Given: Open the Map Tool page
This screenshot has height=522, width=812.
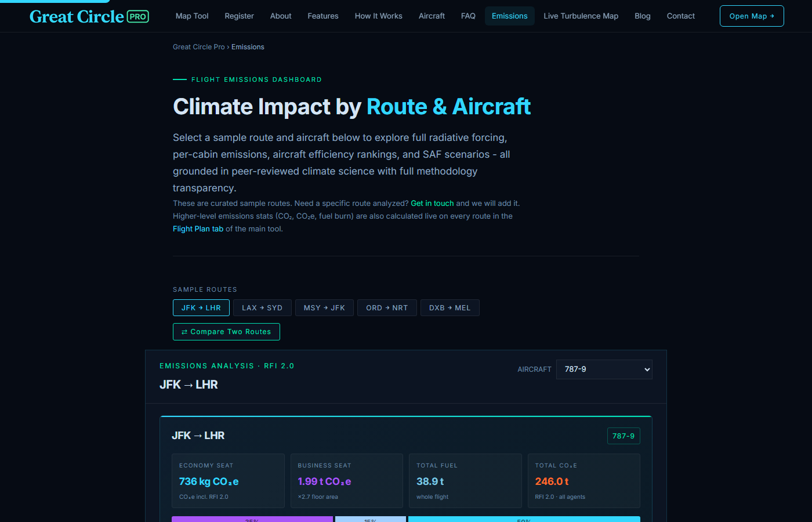Looking at the screenshot, I should pyautogui.click(x=192, y=16).
